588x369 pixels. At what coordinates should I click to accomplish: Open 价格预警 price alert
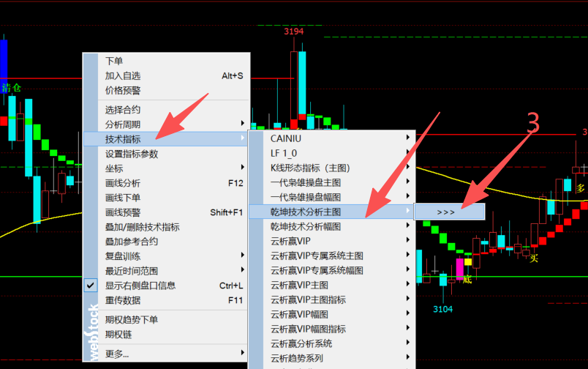[123, 91]
